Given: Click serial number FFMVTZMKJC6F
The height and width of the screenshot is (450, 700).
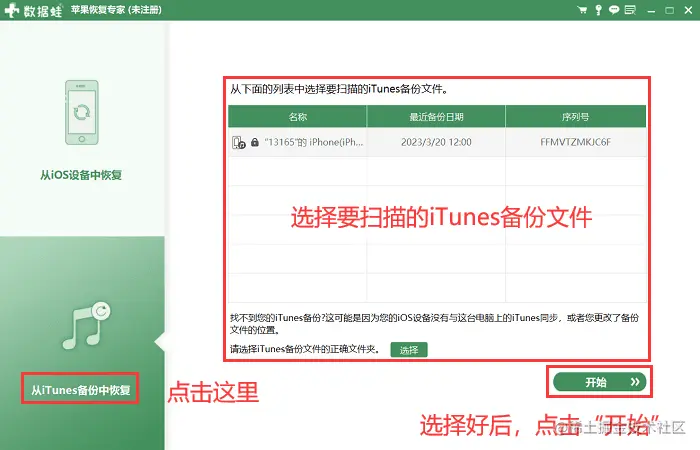Looking at the screenshot, I should (x=575, y=142).
